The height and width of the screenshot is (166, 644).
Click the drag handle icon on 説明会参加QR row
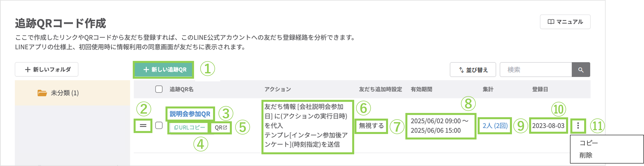tap(143, 126)
